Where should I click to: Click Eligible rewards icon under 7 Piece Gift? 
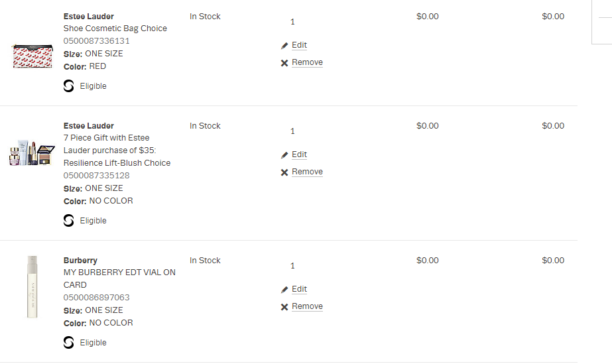pos(69,220)
